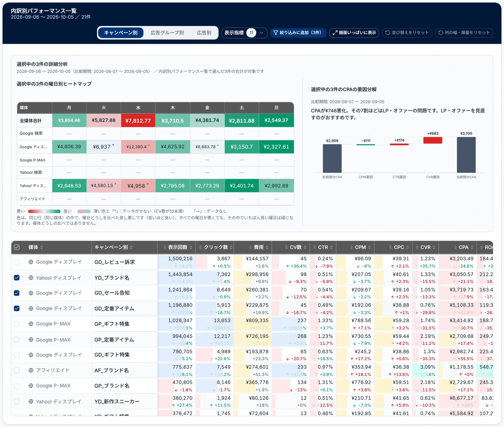Sort by 費用 column header
504x427 pixels.
click(x=261, y=247)
